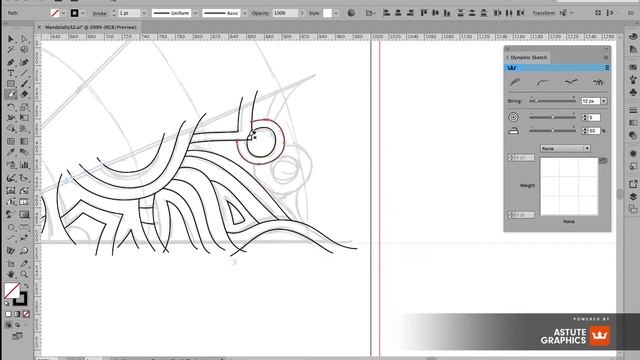Adjust the accuracy target slider
This screenshot has height=360, width=640.
[553, 118]
